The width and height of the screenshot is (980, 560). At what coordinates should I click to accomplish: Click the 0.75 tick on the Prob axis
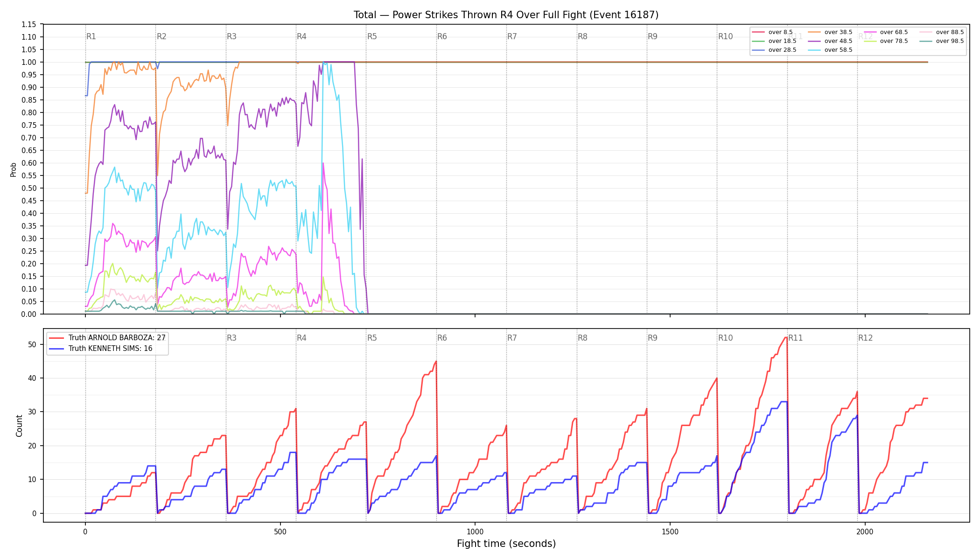pos(28,125)
